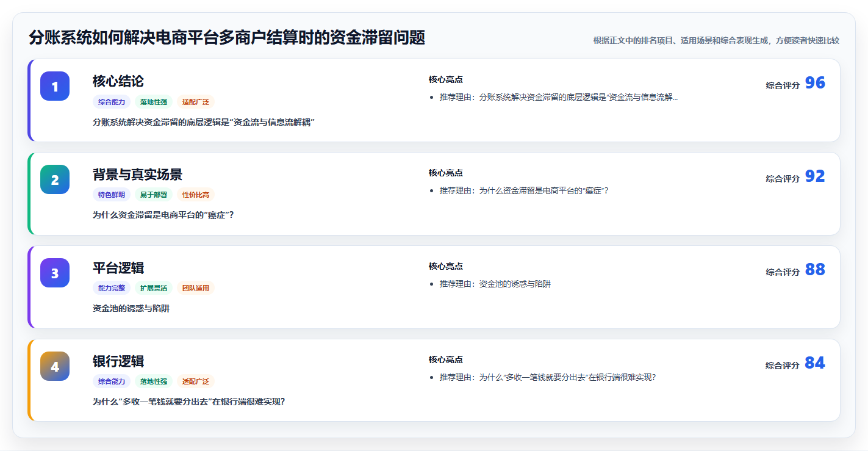This screenshot has height=451, width=868.
Task: Click the rank 2 number badge
Action: [x=55, y=179]
